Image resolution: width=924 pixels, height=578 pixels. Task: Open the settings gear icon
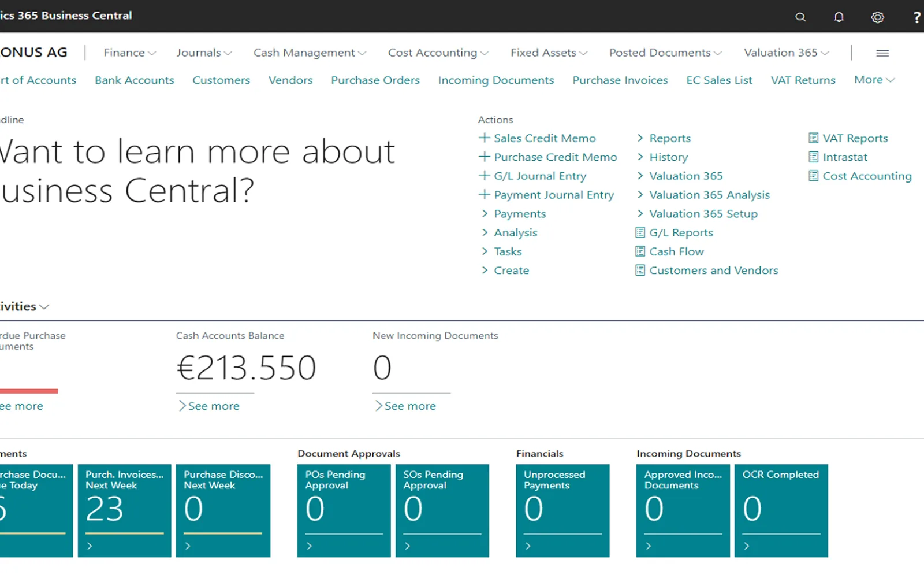tap(877, 17)
